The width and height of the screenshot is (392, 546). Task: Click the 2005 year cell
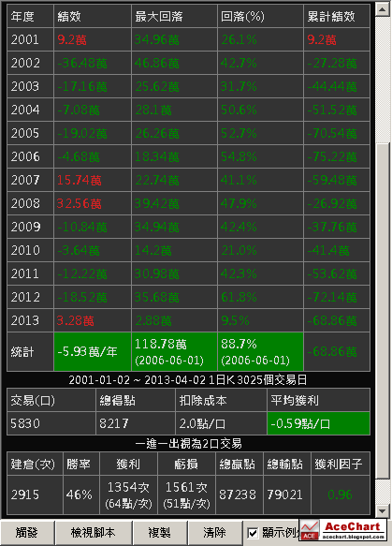point(30,133)
